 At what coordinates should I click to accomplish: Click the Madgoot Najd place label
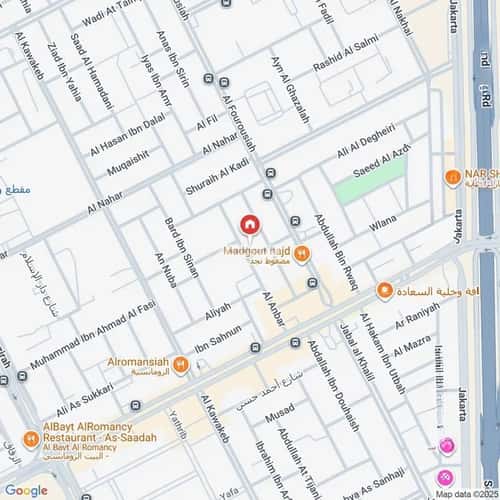(257, 251)
